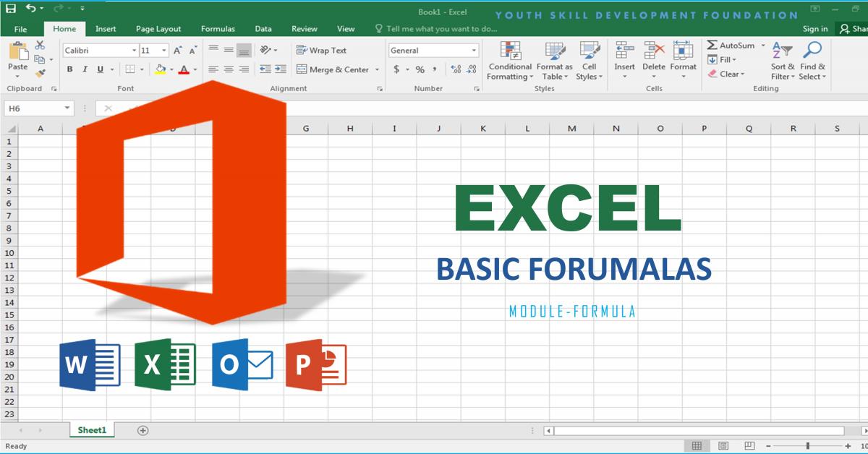Expand the Fill dropdown in Editing

(x=733, y=60)
